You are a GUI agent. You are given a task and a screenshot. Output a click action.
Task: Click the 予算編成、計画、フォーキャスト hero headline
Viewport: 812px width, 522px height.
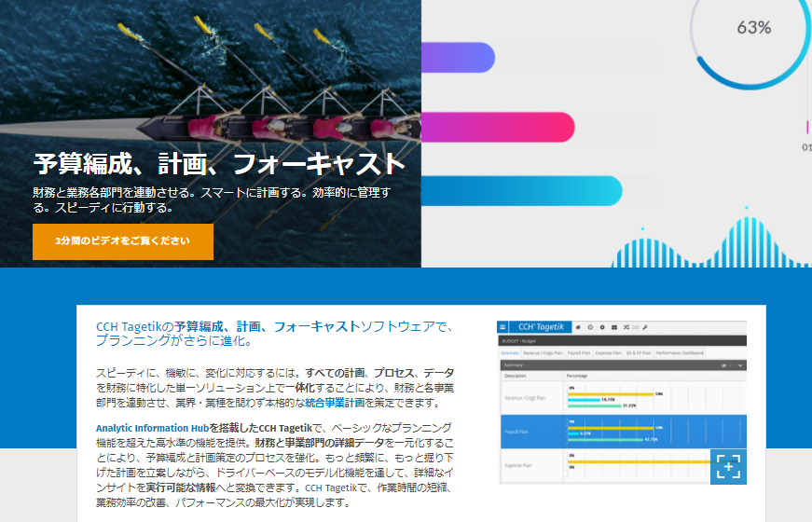pos(220,164)
